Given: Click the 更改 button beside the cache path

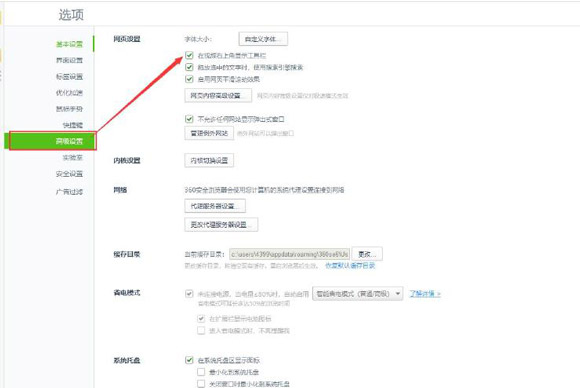Looking at the screenshot, I should point(367,254).
